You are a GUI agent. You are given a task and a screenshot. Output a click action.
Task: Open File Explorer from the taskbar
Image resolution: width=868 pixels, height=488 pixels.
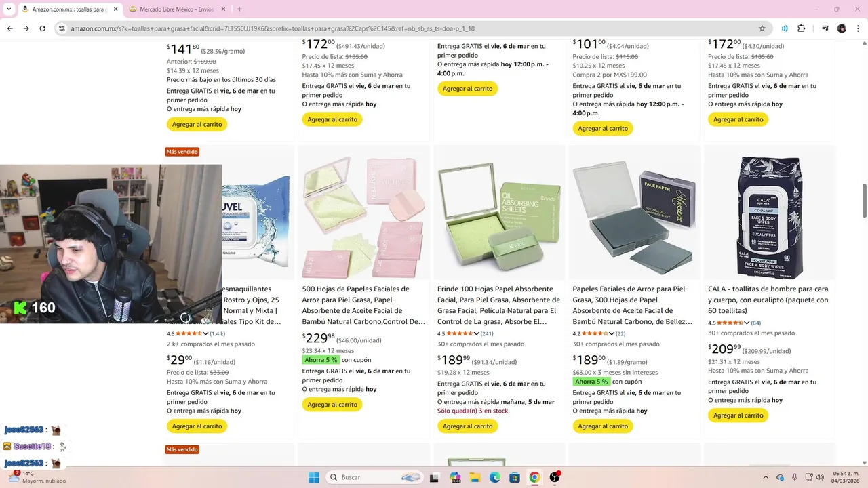pyautogui.click(x=475, y=477)
